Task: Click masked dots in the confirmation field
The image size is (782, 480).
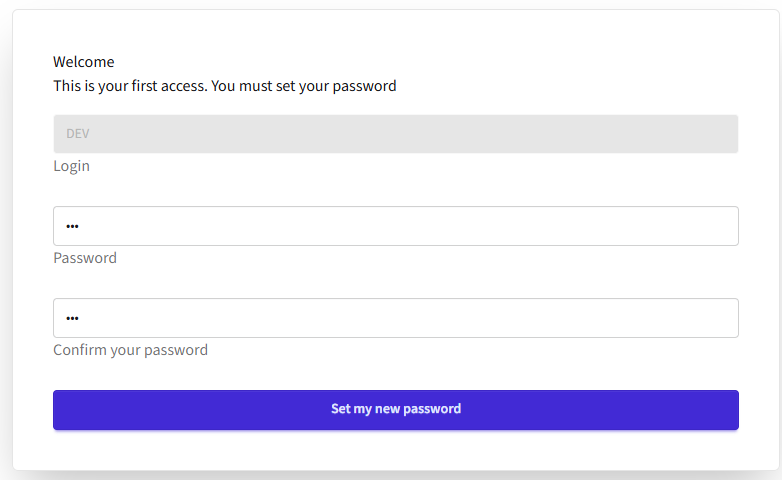Action: click(x=72, y=318)
